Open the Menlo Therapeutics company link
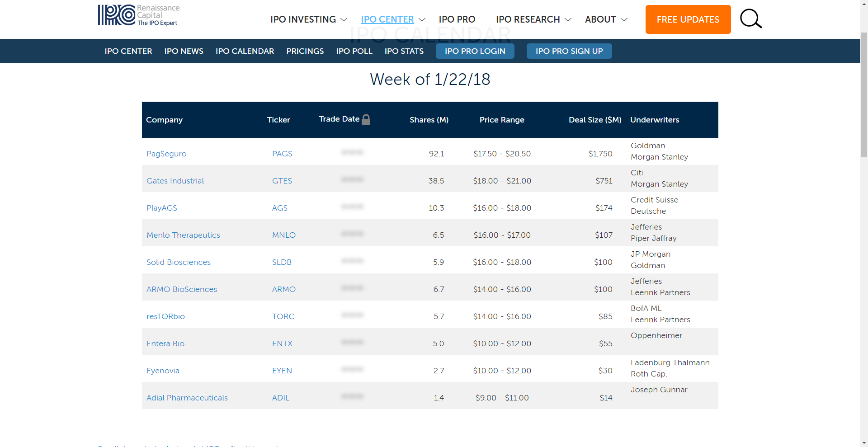Image resolution: width=868 pixels, height=447 pixels. tap(183, 235)
